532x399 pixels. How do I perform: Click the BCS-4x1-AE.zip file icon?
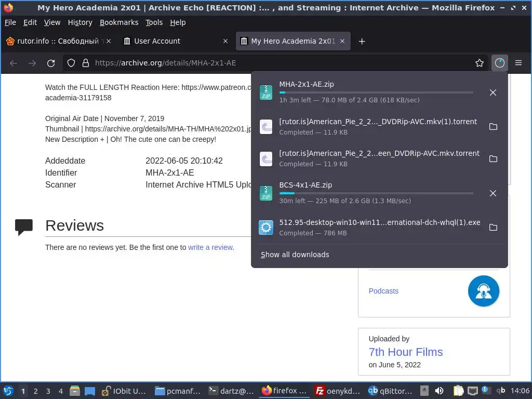266,193
